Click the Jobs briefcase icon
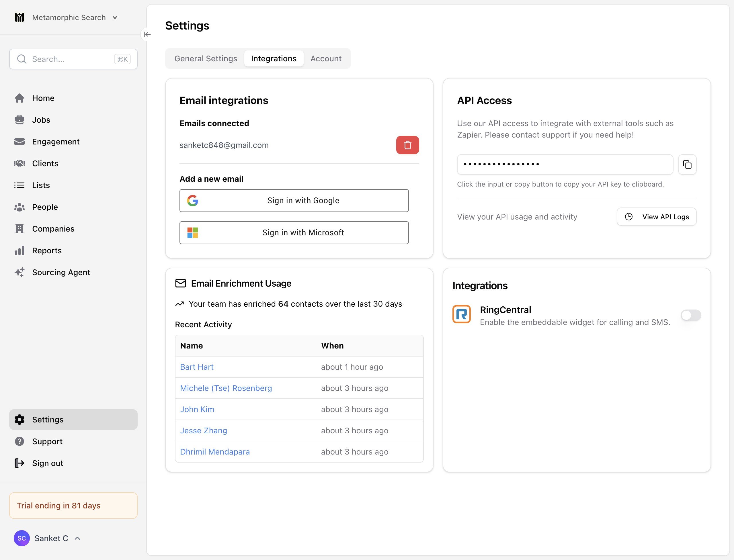 [x=20, y=120]
